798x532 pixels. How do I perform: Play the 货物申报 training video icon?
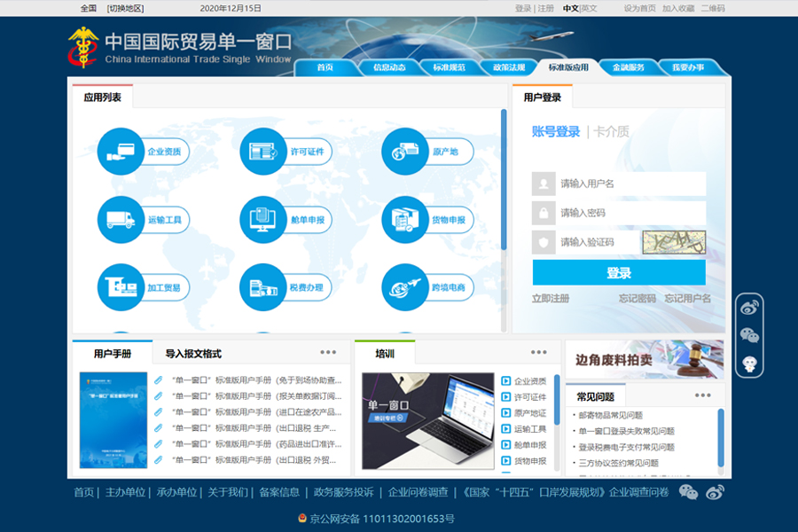click(x=506, y=461)
